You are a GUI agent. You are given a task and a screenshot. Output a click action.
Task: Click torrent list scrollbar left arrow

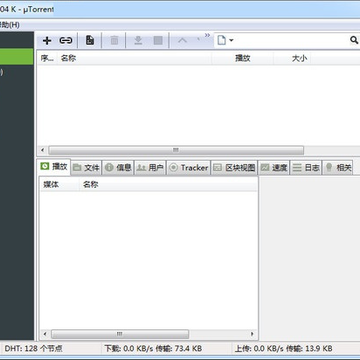[x=42, y=150]
